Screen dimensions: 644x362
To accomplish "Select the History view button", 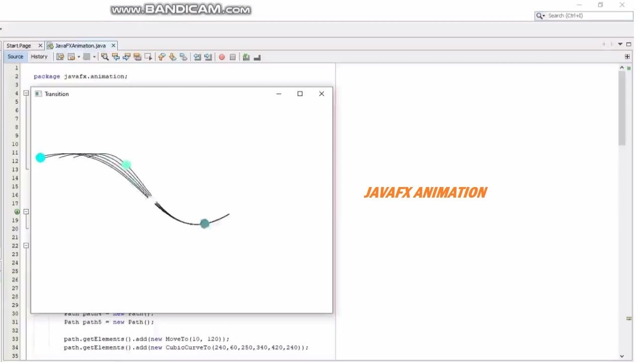I will [x=39, y=57].
